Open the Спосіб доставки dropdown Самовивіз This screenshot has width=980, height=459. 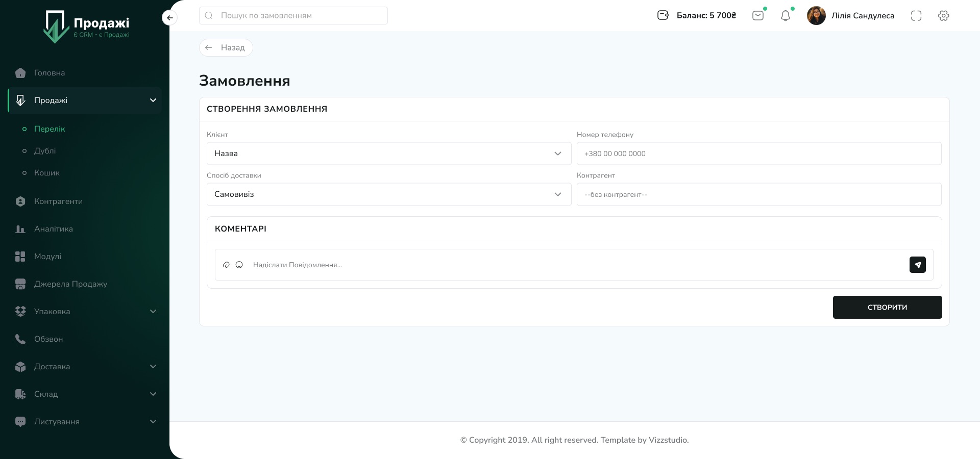pyautogui.click(x=389, y=194)
